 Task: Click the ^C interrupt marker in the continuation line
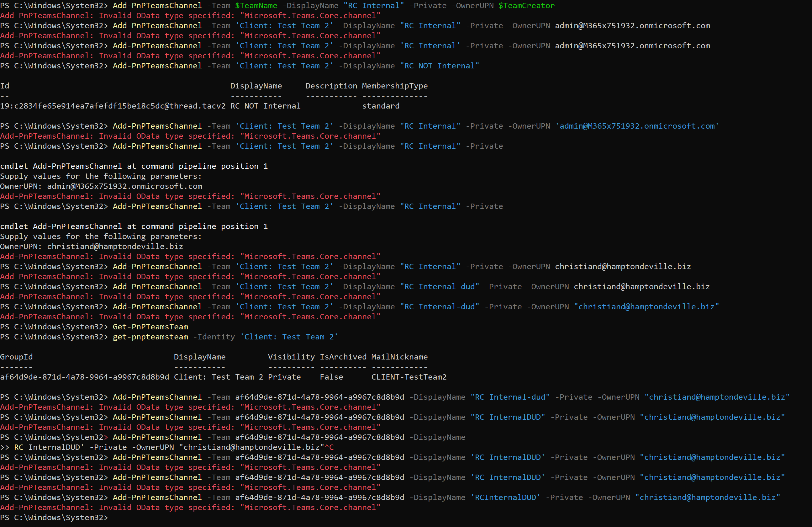coord(330,447)
